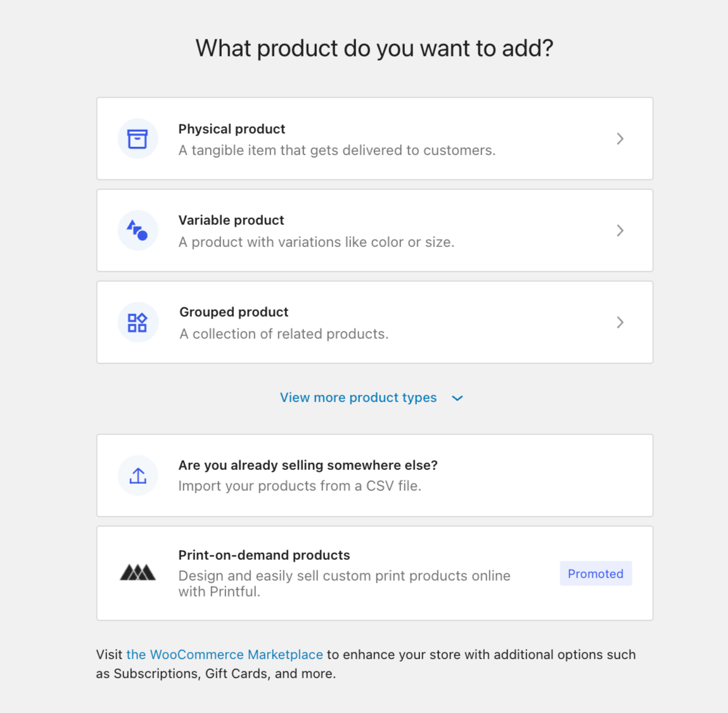Click the "View more product types" link text

358,398
